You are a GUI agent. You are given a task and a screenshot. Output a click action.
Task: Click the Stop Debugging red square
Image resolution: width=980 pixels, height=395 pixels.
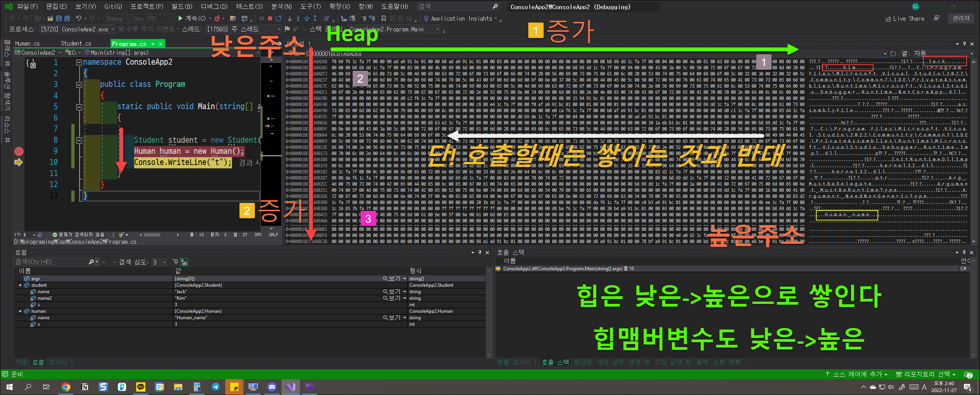[x=270, y=18]
